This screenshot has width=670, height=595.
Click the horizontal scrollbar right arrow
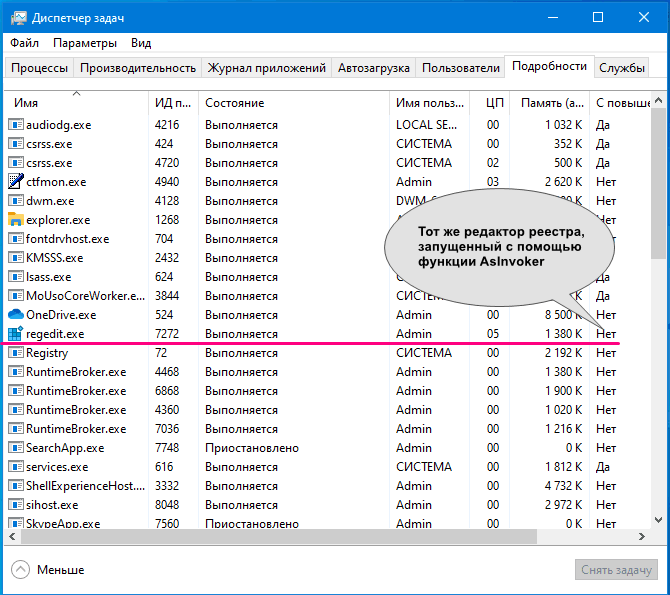(642, 536)
